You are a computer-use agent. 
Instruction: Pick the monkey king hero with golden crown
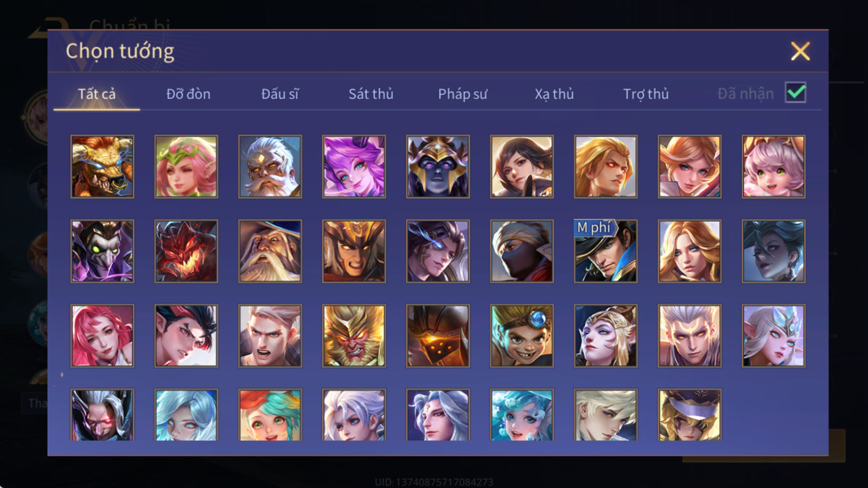[x=354, y=336]
